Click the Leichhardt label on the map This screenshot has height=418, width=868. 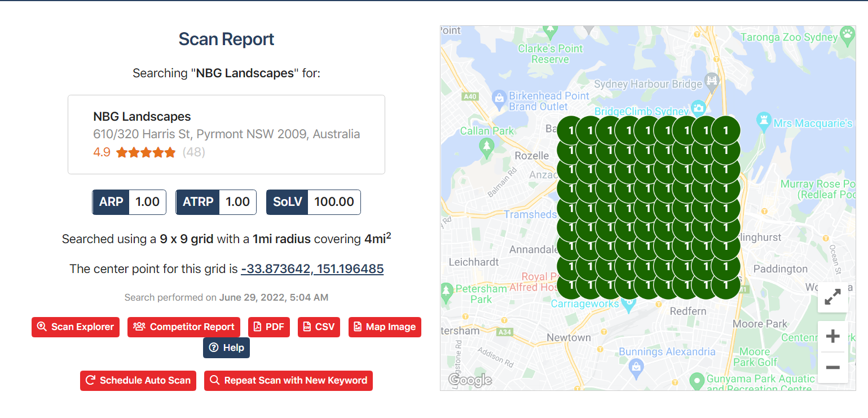tap(474, 262)
